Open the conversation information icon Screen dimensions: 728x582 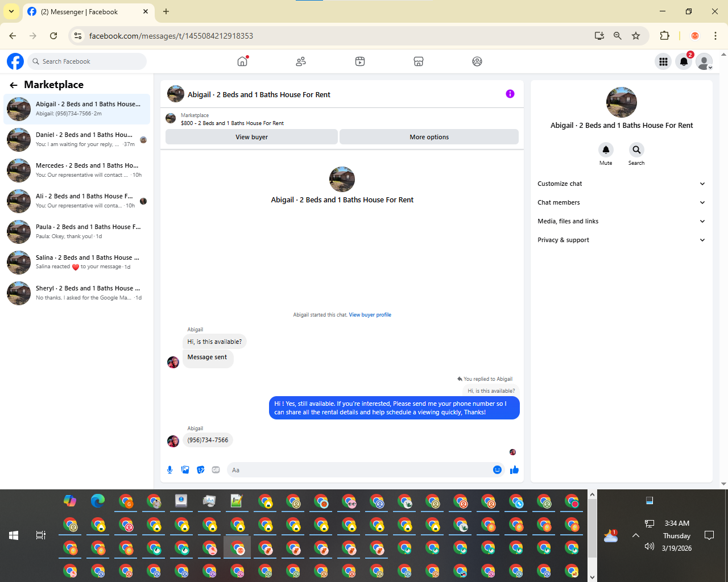(x=510, y=94)
